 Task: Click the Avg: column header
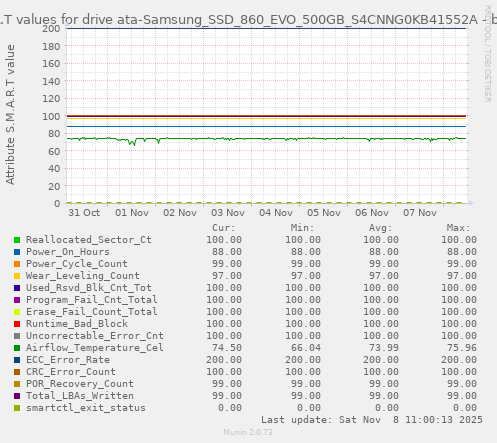380,228
